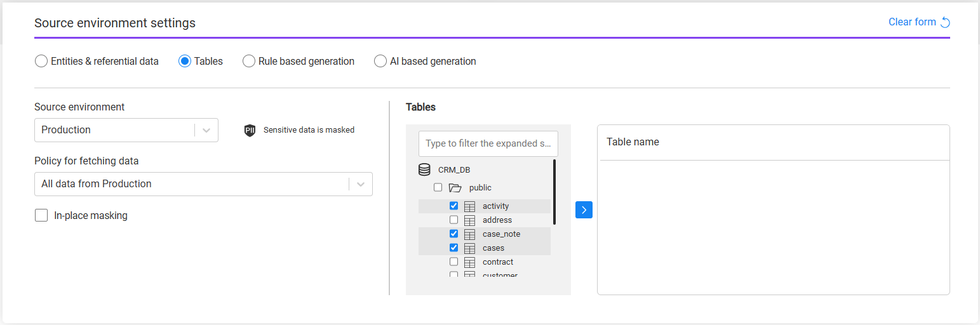Screen dimensions: 980x325
Task: Enable the In-place masking checkbox
Action: [x=41, y=216]
